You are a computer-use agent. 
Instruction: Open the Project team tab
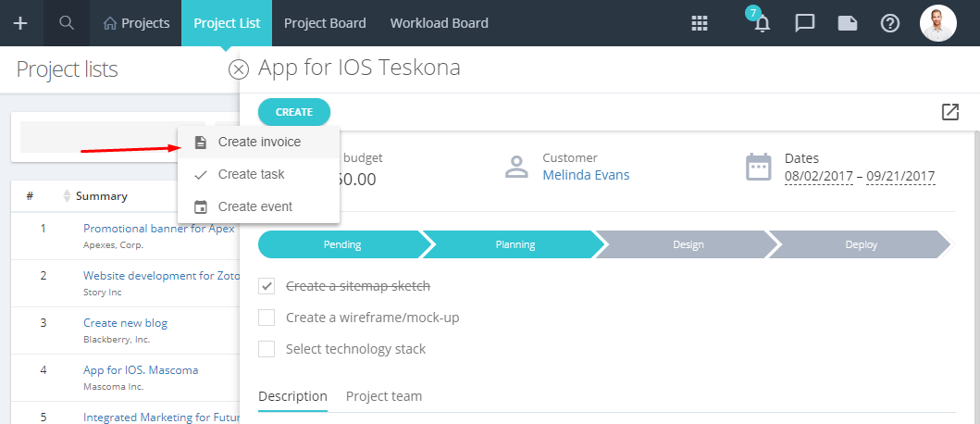pos(384,396)
